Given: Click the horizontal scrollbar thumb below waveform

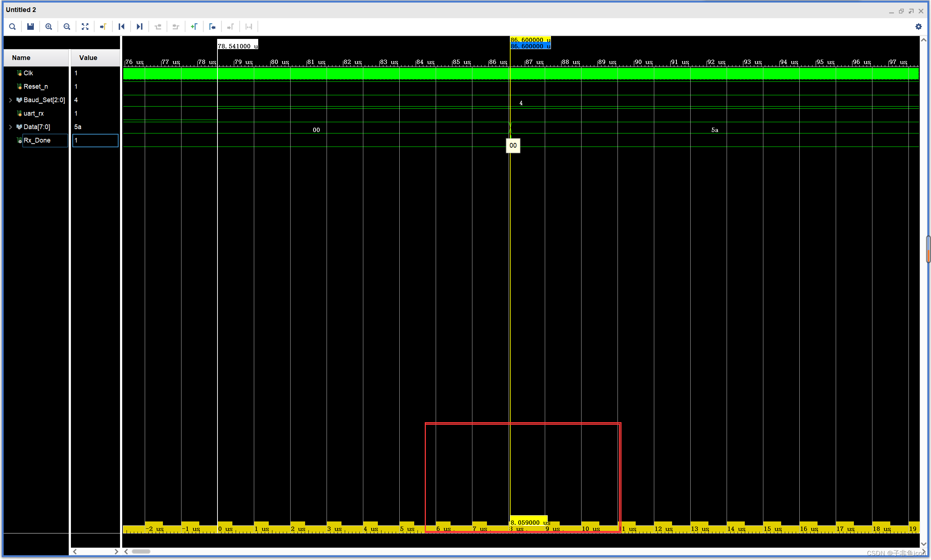Looking at the screenshot, I should click(141, 551).
